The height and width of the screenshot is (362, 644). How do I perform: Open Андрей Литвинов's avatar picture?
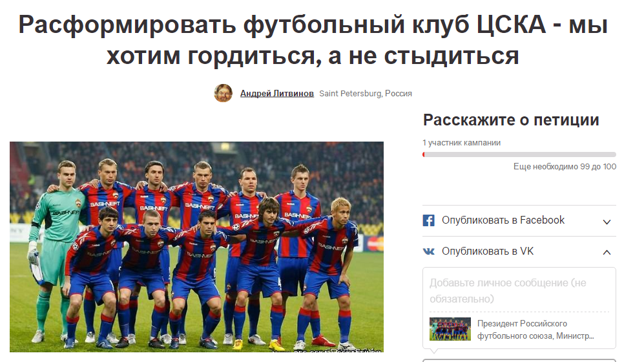tap(223, 93)
